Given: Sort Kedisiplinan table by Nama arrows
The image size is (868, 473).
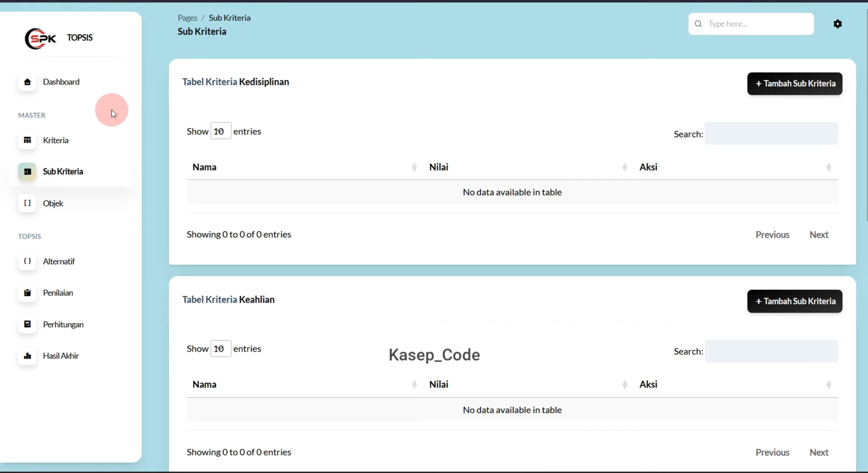Looking at the screenshot, I should [x=414, y=167].
